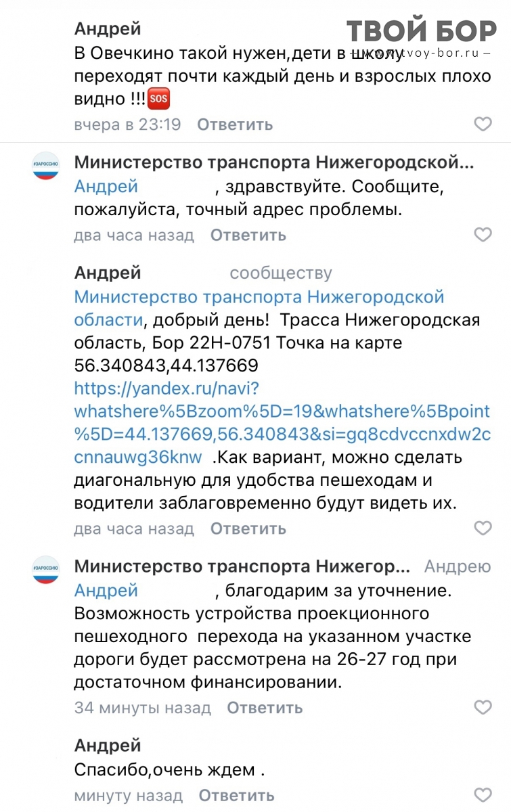Image resolution: width=511 pixels, height=812 pixels.
Task: Reply to the comment from 34 минуты назад
Action: pyautogui.click(x=265, y=708)
